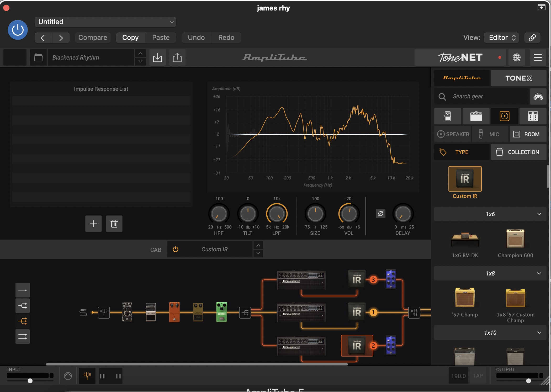
Task: Toggle the plugin power bypass button
Action: click(x=18, y=30)
